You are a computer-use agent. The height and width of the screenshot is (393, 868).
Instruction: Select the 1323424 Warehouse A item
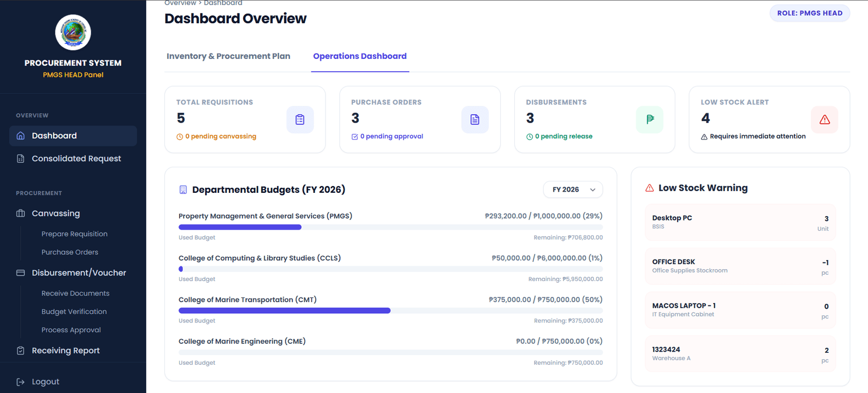tap(740, 354)
